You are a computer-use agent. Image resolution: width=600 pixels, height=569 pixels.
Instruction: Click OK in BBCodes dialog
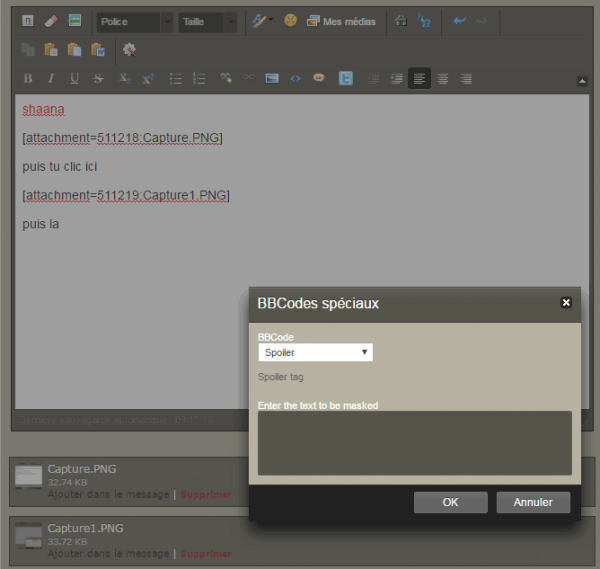[450, 502]
